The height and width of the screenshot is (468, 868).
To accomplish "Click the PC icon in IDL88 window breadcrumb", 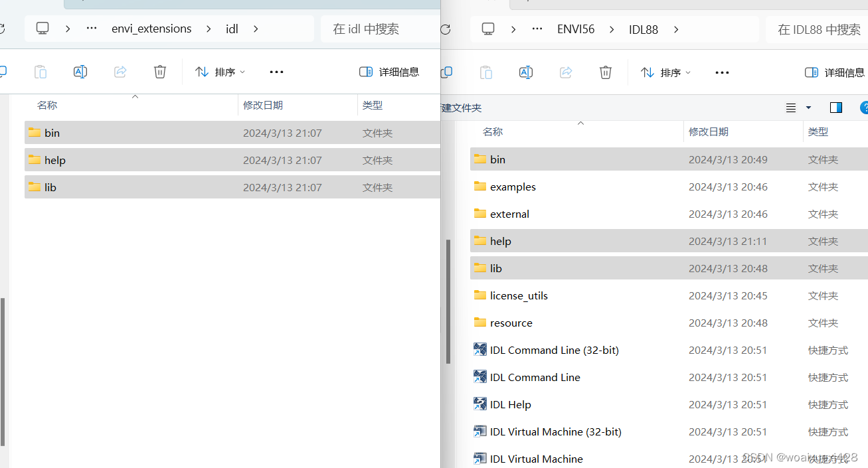I will tap(488, 29).
